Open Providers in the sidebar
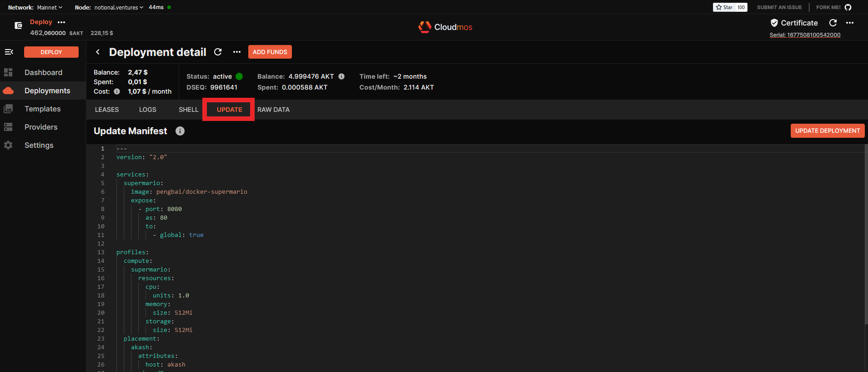Viewport: 868px width, 372px height. (x=41, y=127)
